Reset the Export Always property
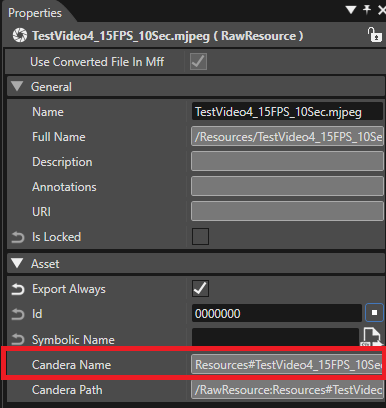Viewport: 386px width, 408px height. (18, 289)
